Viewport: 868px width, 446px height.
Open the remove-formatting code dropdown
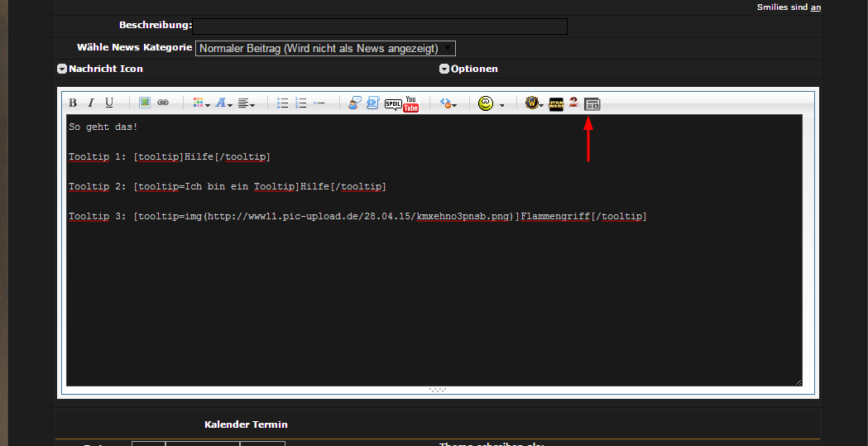coord(448,103)
